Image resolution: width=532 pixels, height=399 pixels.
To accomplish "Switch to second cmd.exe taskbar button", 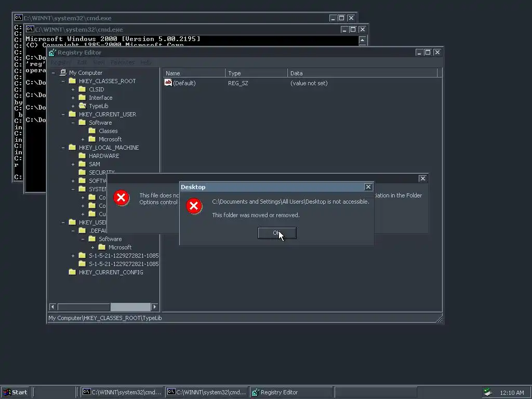I will click(x=207, y=392).
